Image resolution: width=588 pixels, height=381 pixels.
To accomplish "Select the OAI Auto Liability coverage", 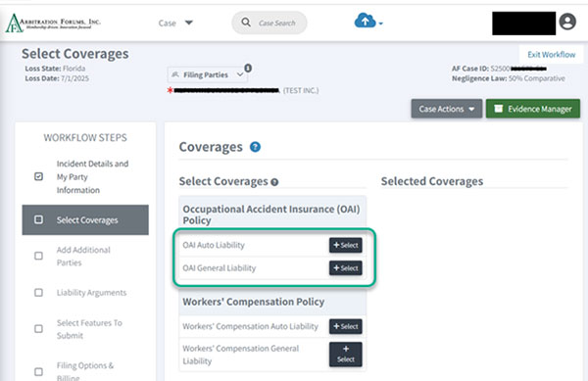I will point(345,245).
